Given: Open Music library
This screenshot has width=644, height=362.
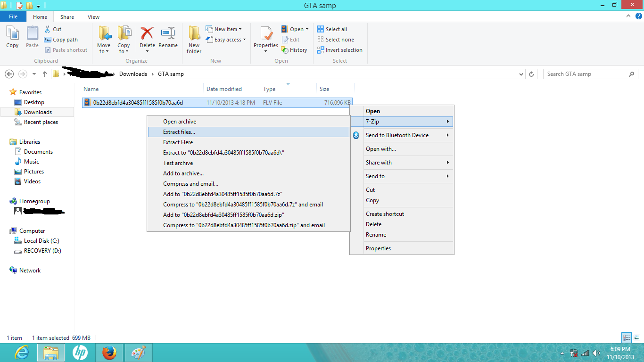Looking at the screenshot, I should [32, 162].
